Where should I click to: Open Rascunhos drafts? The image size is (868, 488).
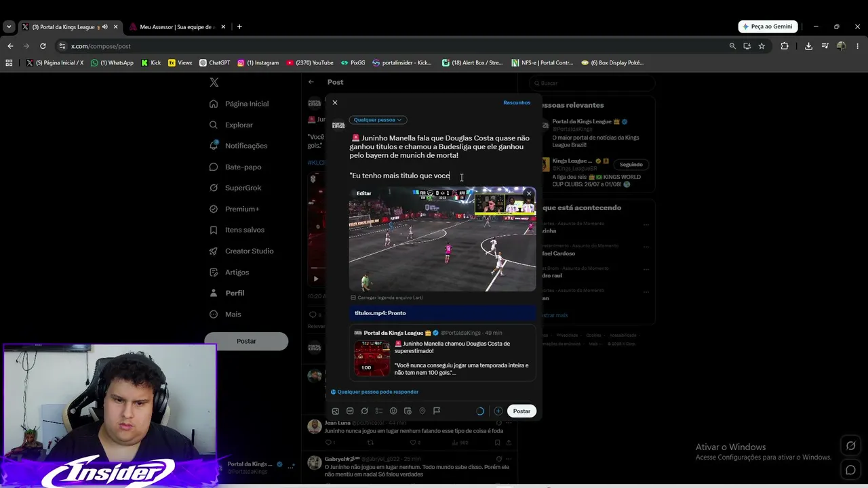pyautogui.click(x=517, y=102)
